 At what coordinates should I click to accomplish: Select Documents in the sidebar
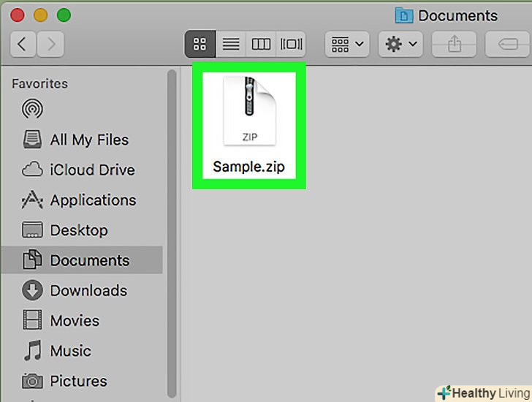point(79,260)
